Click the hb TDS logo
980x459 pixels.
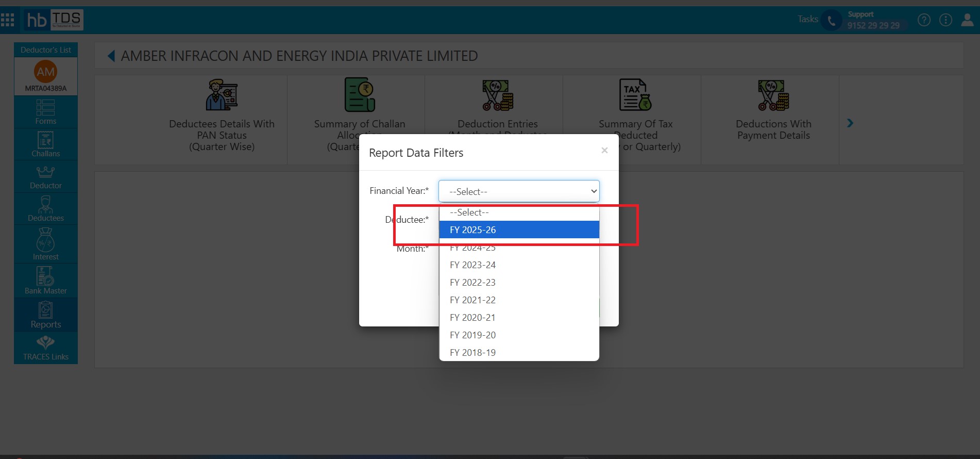54,20
